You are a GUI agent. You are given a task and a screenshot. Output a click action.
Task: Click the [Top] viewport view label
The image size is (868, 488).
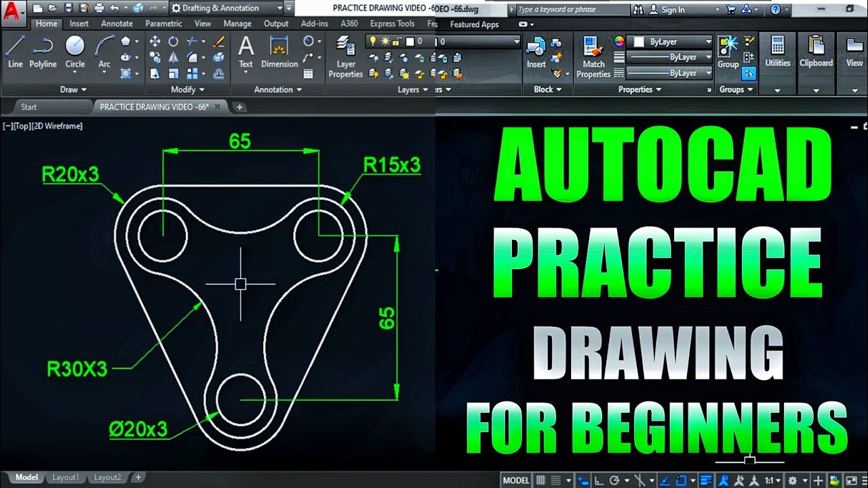(x=22, y=126)
